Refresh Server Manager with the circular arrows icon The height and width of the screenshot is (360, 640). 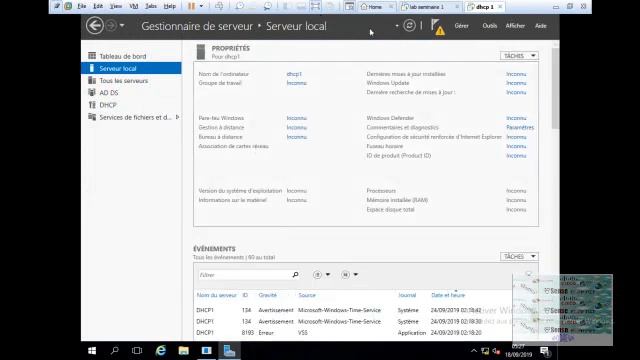409,26
